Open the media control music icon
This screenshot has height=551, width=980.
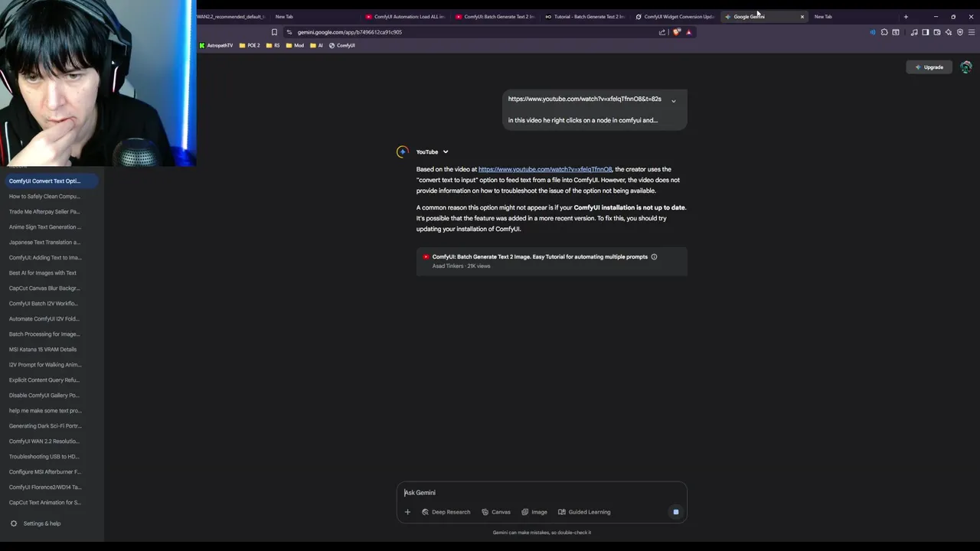(x=914, y=32)
